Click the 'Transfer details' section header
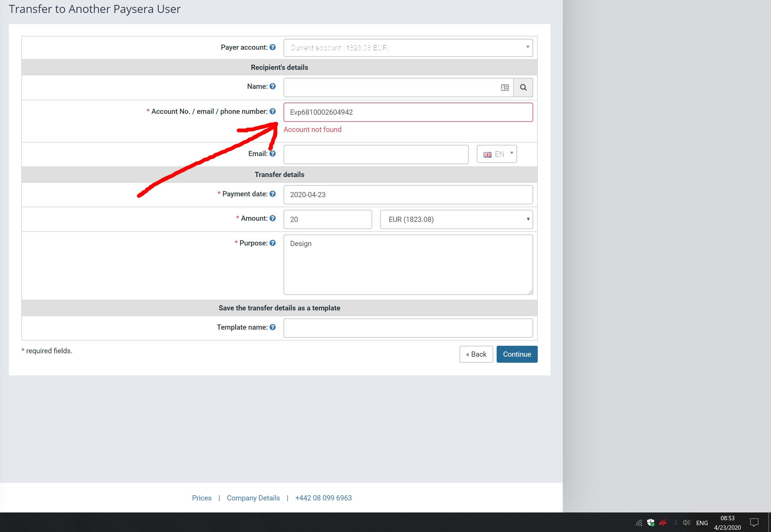The height and width of the screenshot is (532, 771). coord(280,175)
